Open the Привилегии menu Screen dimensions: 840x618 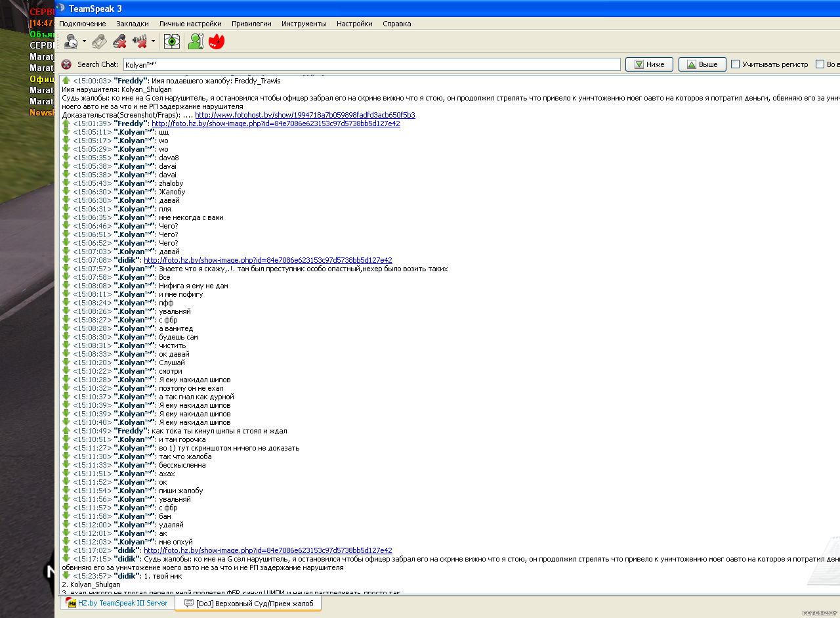pos(251,24)
